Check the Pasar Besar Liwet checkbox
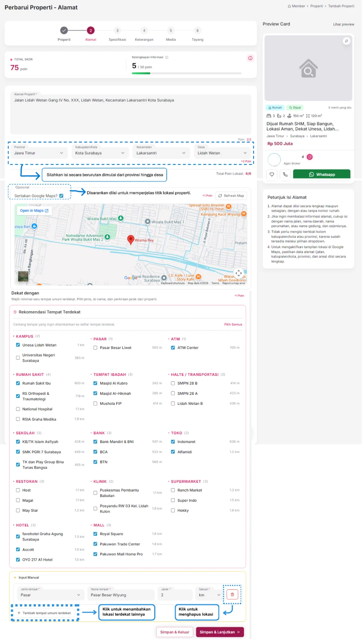This screenshot has height=639, width=364. 95,348
